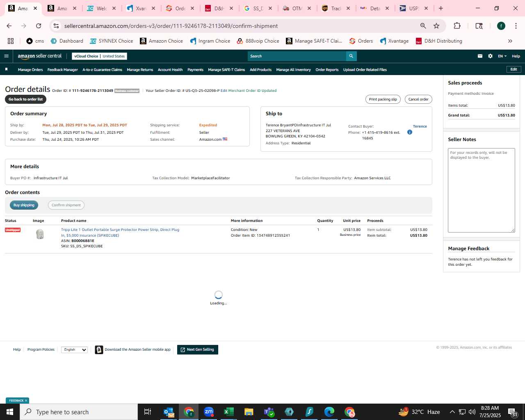Click the Edit button in the nav bar

514,69
